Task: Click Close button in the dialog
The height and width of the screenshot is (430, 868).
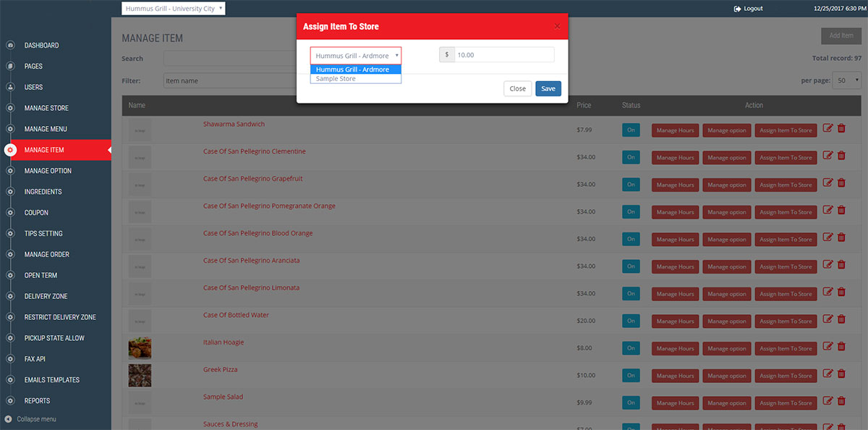Action: point(518,88)
